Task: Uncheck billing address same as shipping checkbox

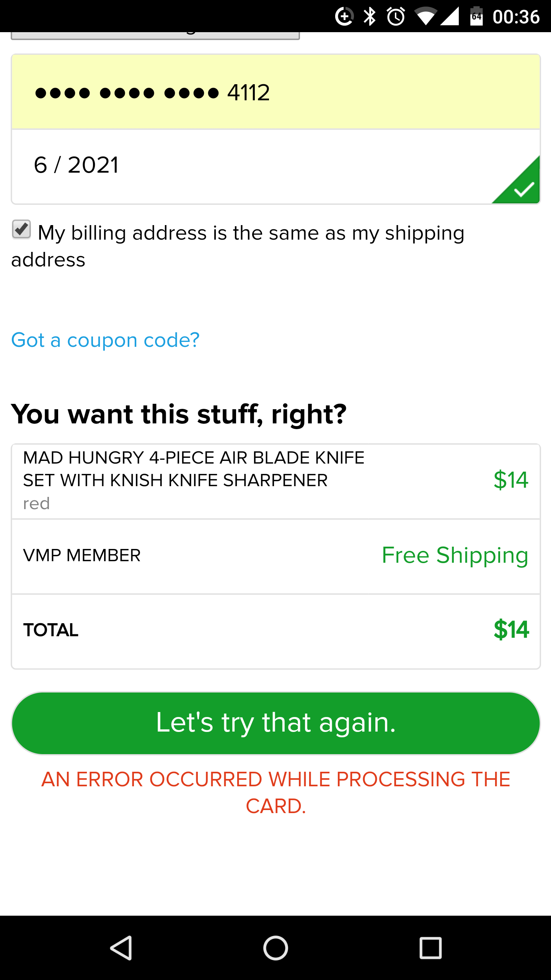Action: point(21,230)
